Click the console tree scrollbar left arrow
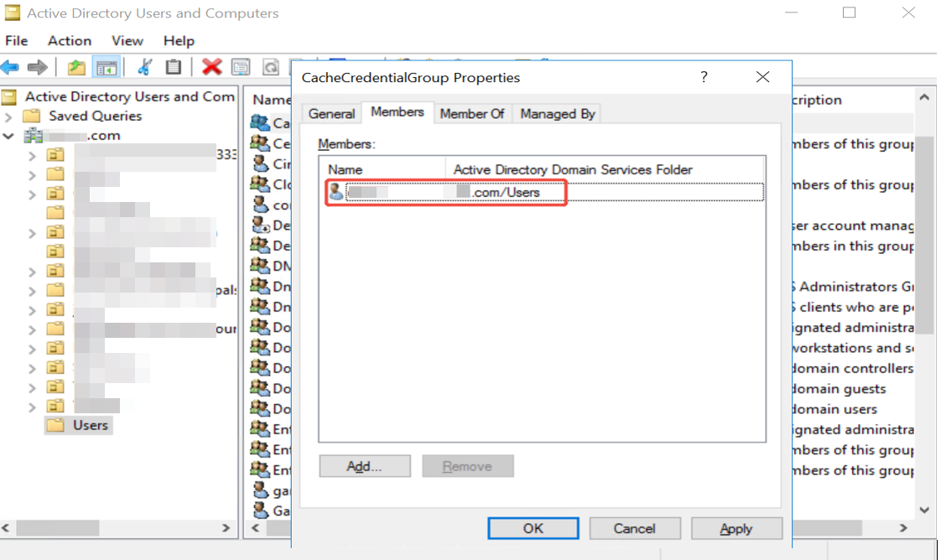This screenshot has height=560, width=941. (5, 527)
